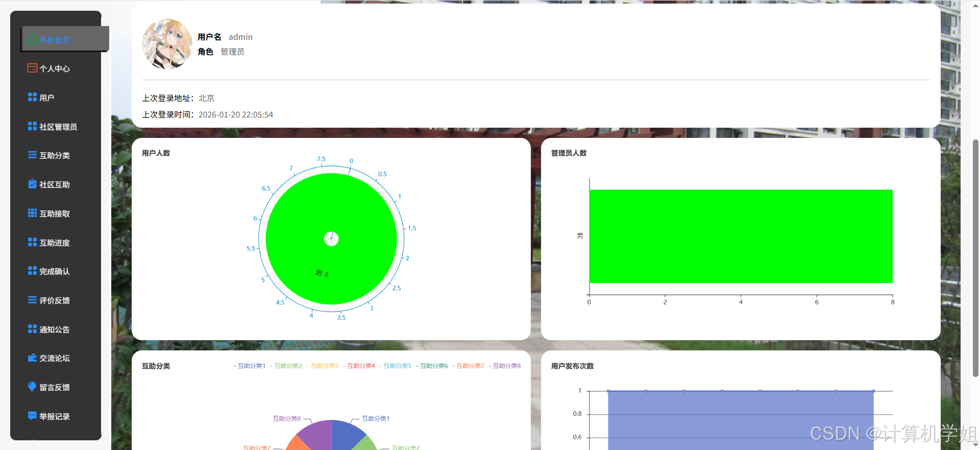This screenshot has height=450, width=980.
Task: Click the grid icon beside 通知公告
Action: pyautogui.click(x=32, y=329)
